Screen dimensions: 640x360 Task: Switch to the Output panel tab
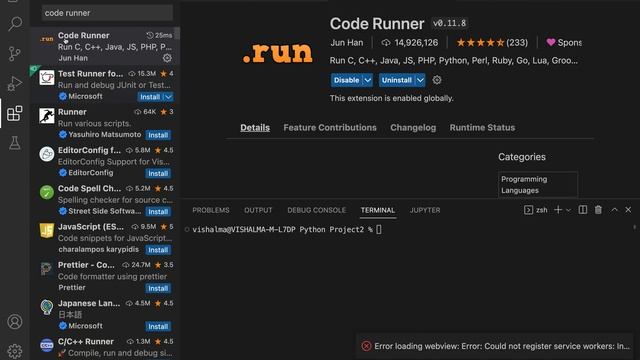258,210
